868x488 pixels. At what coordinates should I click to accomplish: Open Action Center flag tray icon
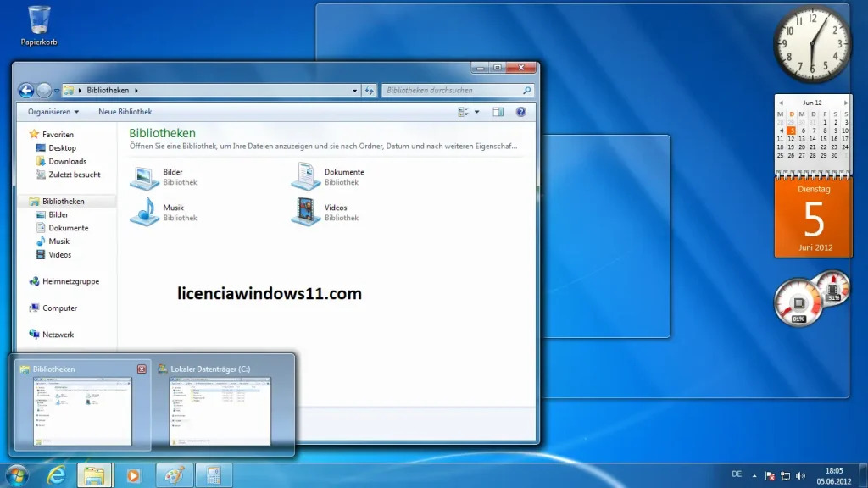[770, 476]
